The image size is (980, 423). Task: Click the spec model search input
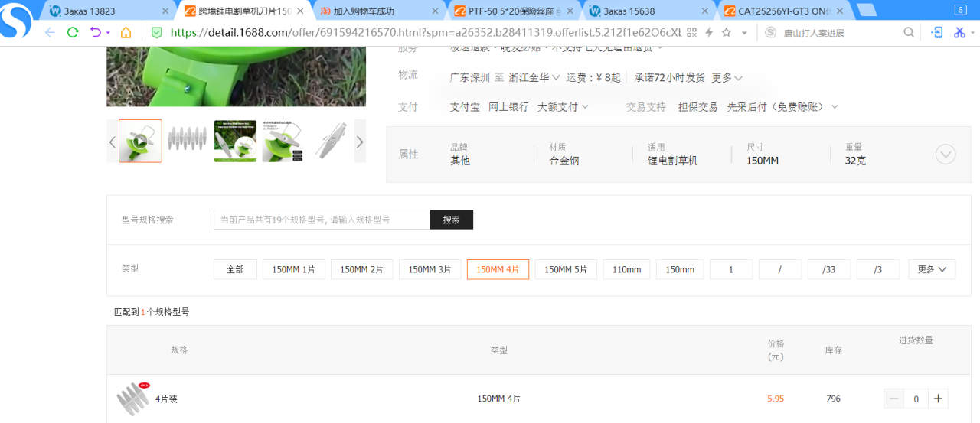click(x=322, y=220)
